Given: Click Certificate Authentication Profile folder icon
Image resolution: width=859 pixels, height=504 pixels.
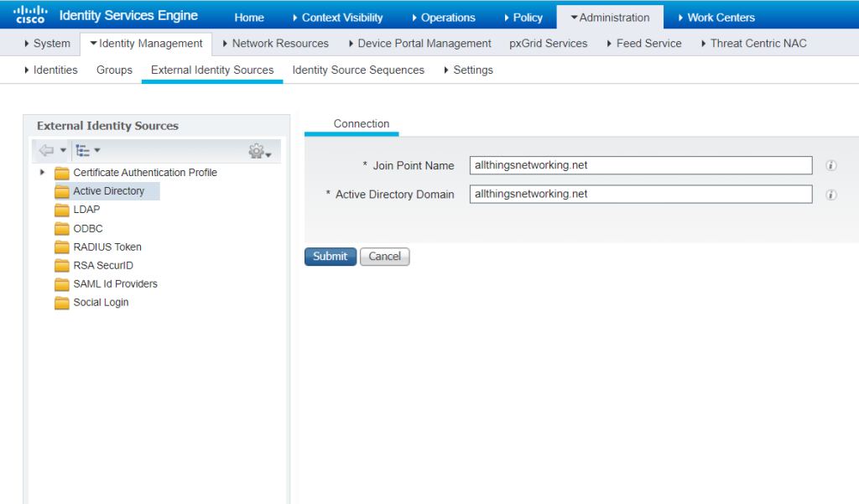Looking at the screenshot, I should pos(62,173).
